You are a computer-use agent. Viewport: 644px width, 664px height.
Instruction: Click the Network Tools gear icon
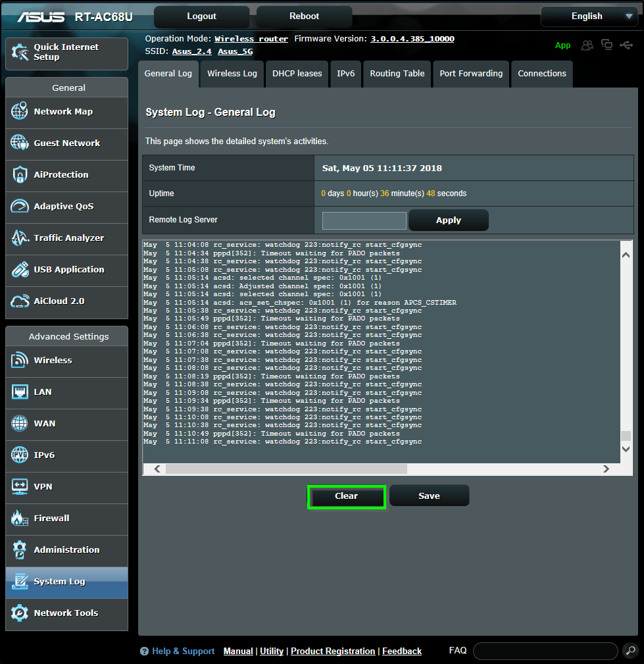click(x=20, y=613)
